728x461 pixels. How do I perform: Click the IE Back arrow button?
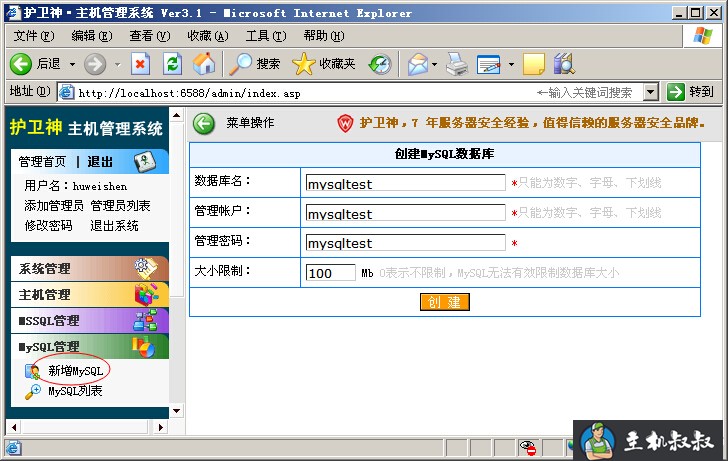(x=21, y=64)
